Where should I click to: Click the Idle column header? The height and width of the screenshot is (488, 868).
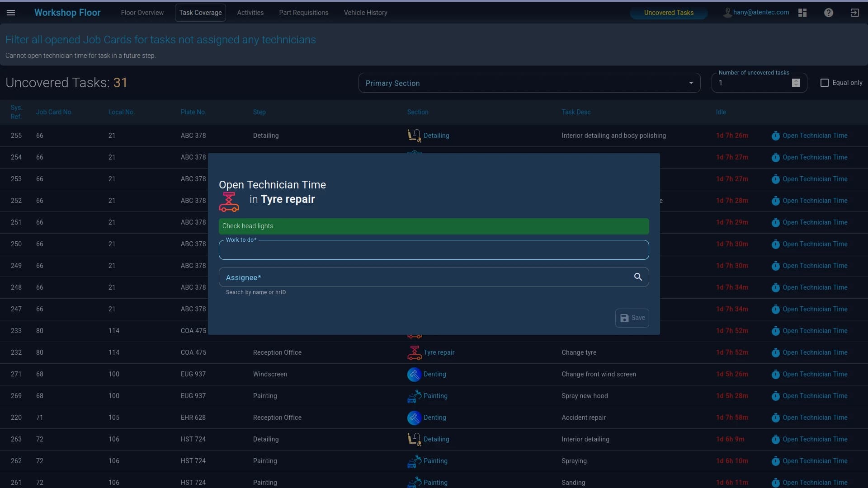pyautogui.click(x=721, y=112)
